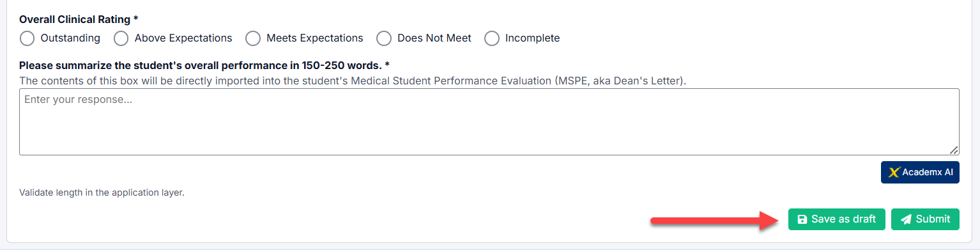Submit the evaluation form

click(925, 219)
